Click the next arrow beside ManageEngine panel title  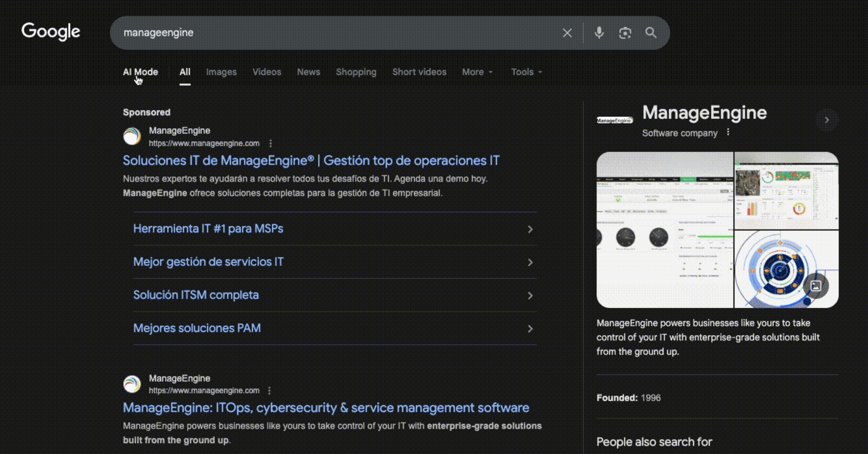[827, 120]
